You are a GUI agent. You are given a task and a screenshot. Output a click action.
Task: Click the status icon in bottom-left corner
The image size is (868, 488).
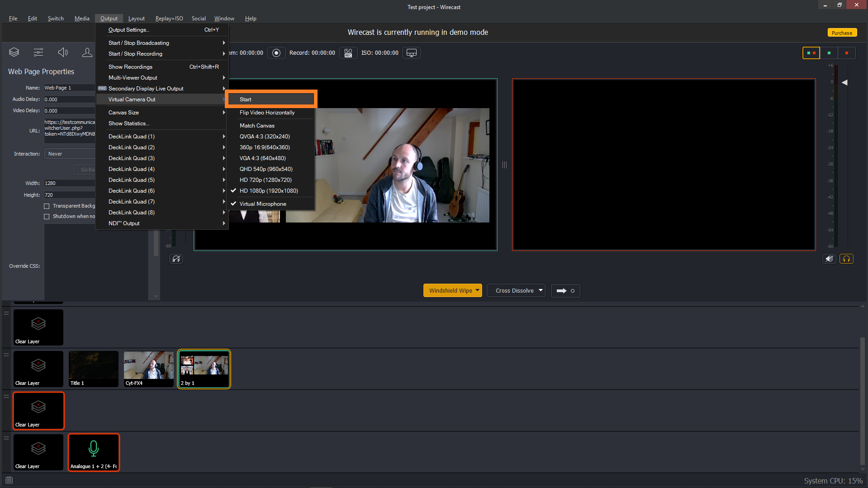[9, 480]
